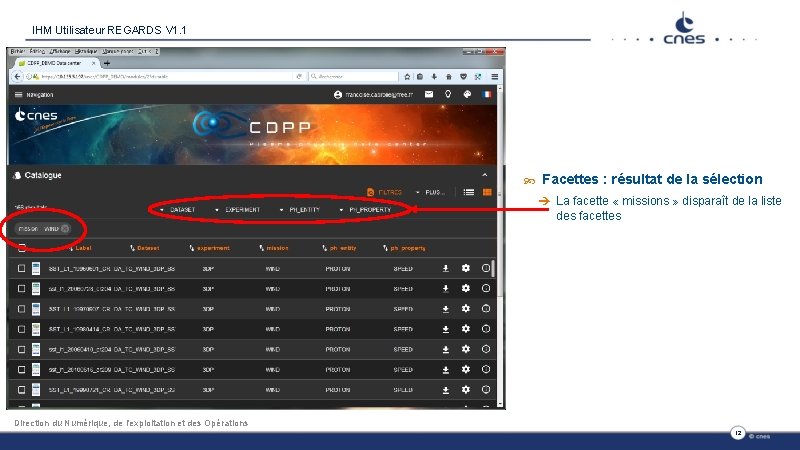The width and height of the screenshot is (800, 450).
Task: Check the sst_h_20100616 row checkbox
Action: coord(21,369)
